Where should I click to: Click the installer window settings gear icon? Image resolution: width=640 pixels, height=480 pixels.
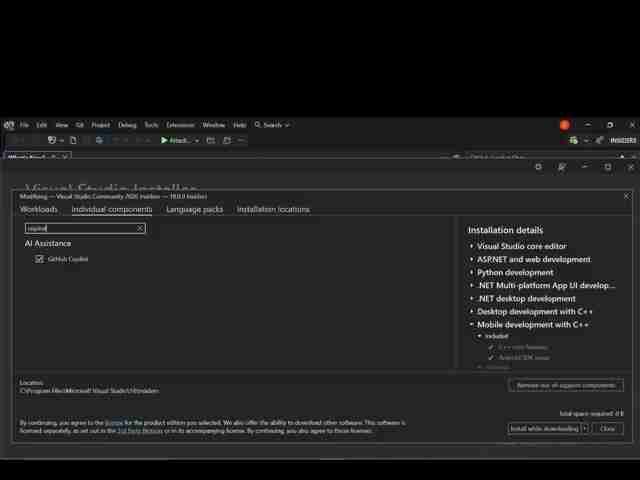click(538, 167)
